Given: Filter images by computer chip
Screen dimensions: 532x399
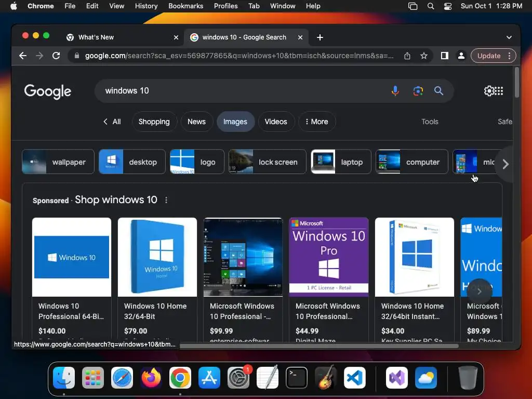Looking at the screenshot, I should (x=411, y=162).
